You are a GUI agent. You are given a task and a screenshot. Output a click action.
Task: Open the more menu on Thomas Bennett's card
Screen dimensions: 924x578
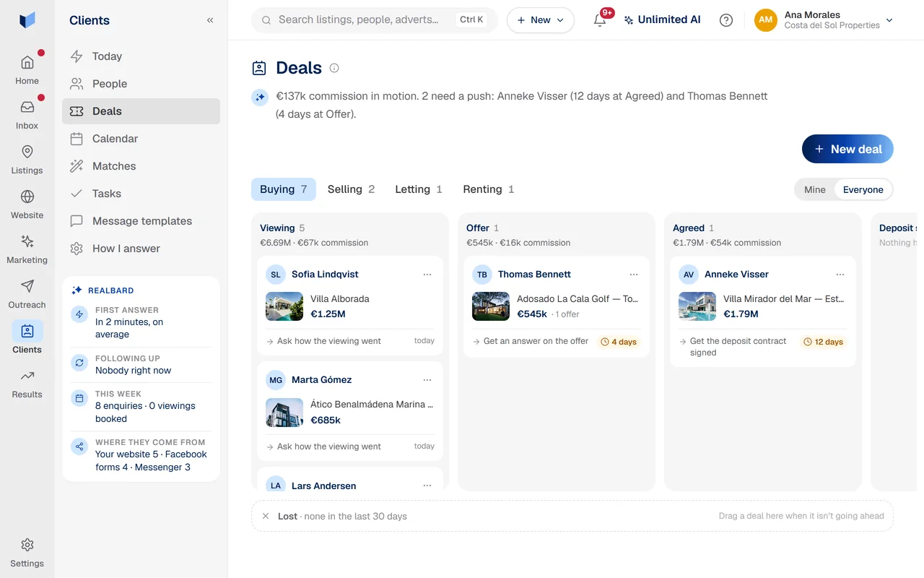tap(634, 275)
